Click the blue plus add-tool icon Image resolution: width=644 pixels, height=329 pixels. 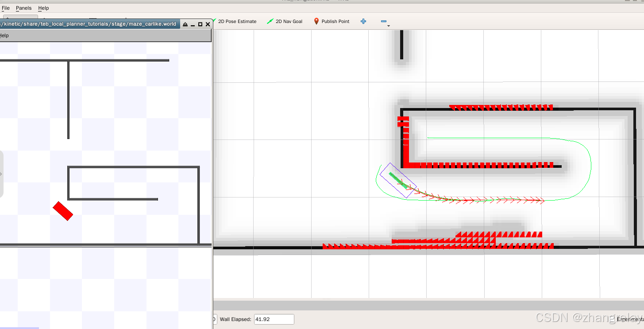[x=363, y=21]
